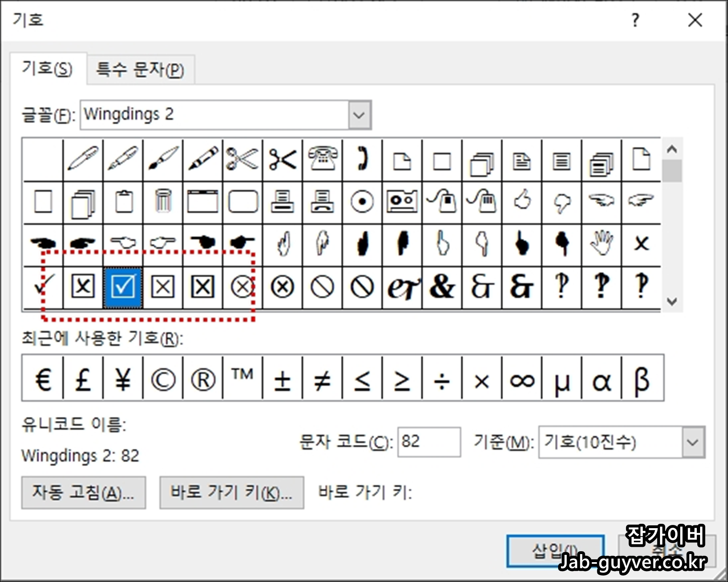Open the Wingdings 2 font dropdown

tap(359, 115)
